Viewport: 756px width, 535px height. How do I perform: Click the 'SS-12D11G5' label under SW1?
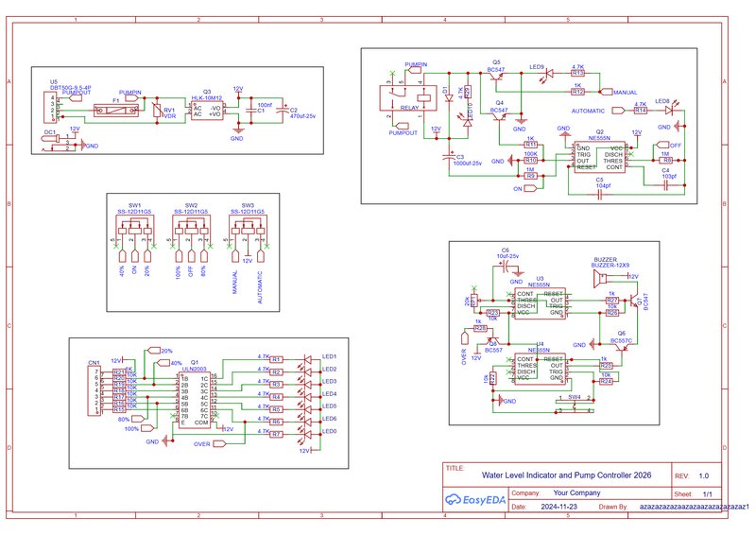[134, 212]
